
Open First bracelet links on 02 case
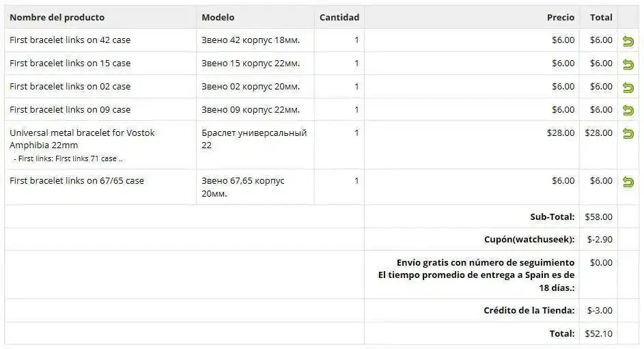[70, 87]
